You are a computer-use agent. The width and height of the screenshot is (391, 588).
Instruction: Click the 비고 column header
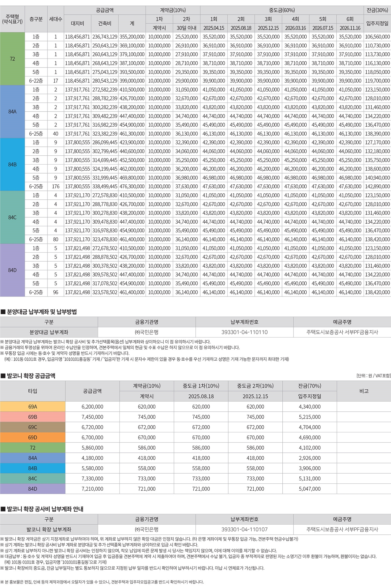364,391
